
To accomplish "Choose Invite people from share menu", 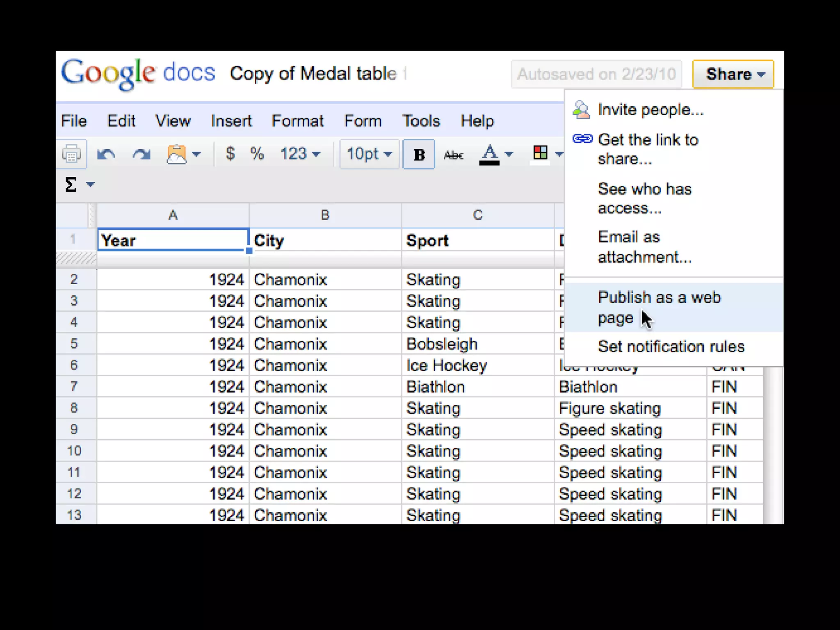I will [x=650, y=110].
